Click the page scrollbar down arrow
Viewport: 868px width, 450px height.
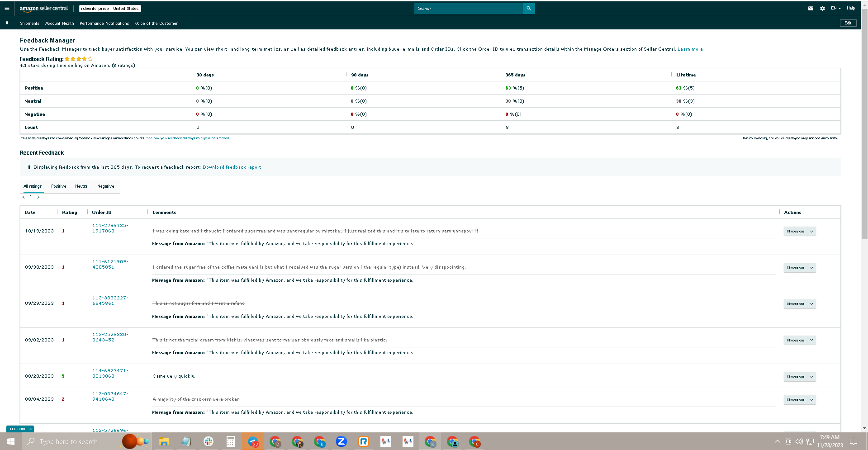864,428
